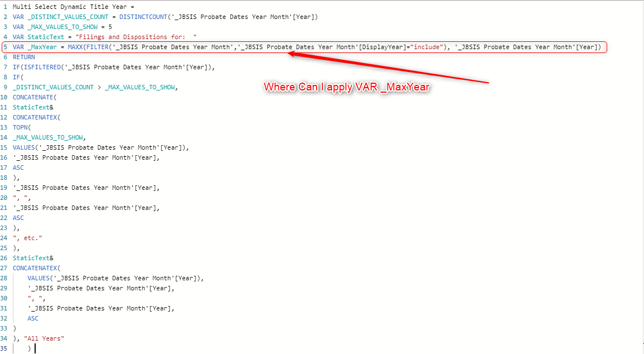644x354 pixels.
Task: Click _MAX_VALUES_TO_SHOW on line 9
Action: click(139, 87)
